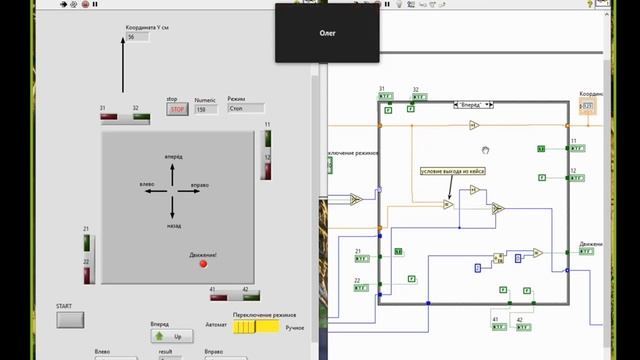Click the boolean terminal labeled 41 on the diagram

(x=499, y=327)
